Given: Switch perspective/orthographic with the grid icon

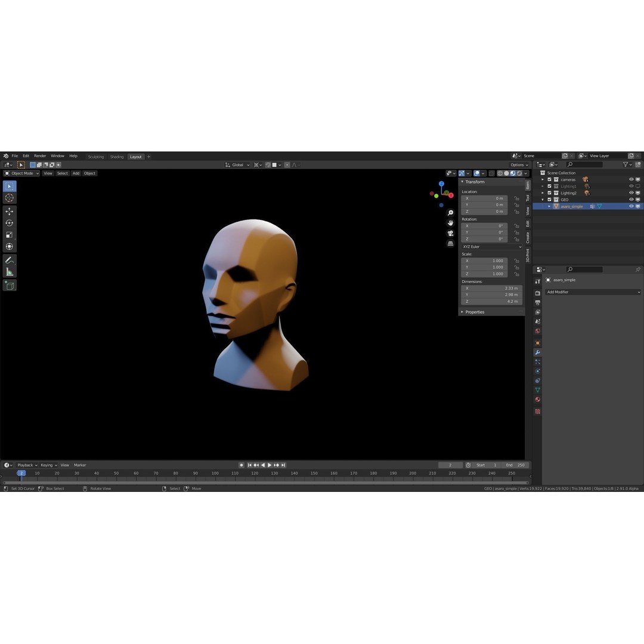Looking at the screenshot, I should [x=450, y=243].
